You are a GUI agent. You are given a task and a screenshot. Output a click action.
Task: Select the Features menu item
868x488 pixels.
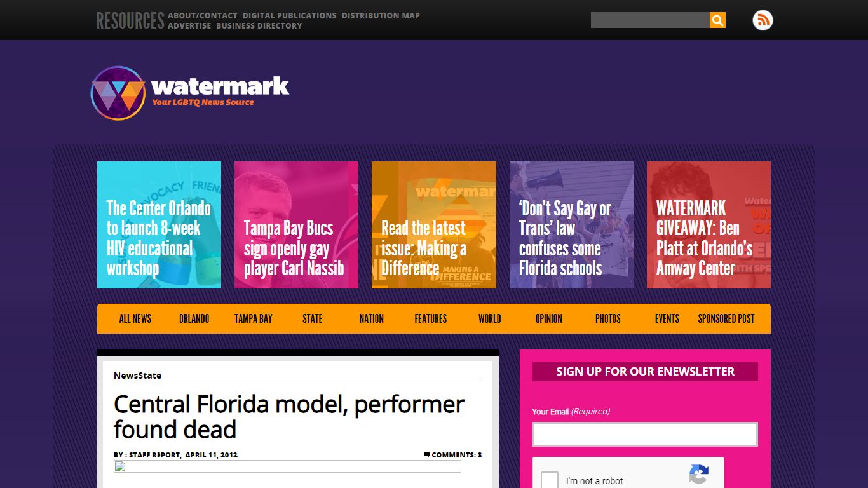pyautogui.click(x=430, y=318)
